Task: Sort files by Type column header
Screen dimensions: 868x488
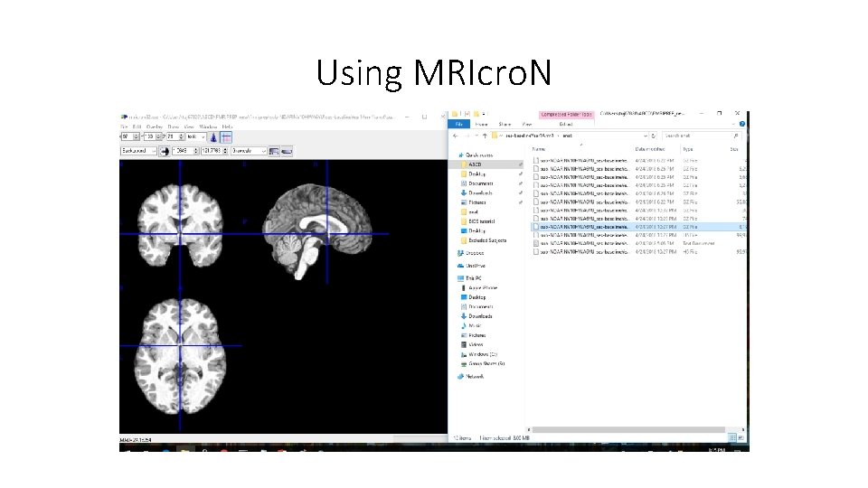Action: pyautogui.click(x=688, y=149)
